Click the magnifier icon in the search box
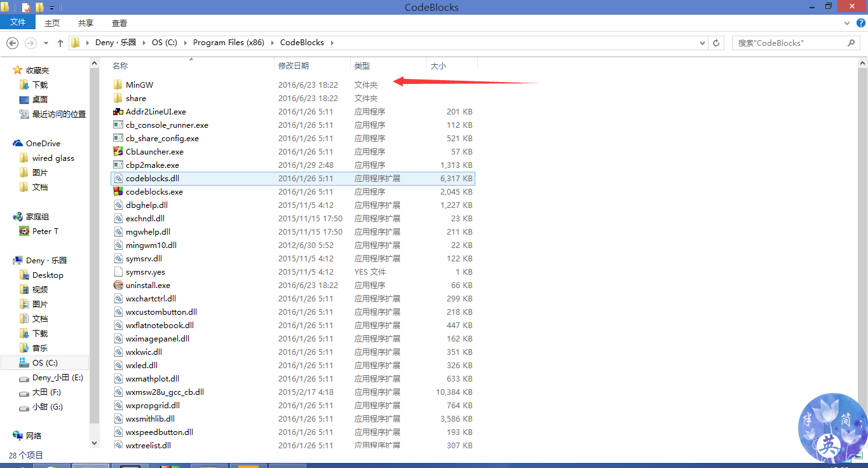Viewport: 868px width, 468px height. pyautogui.click(x=851, y=43)
